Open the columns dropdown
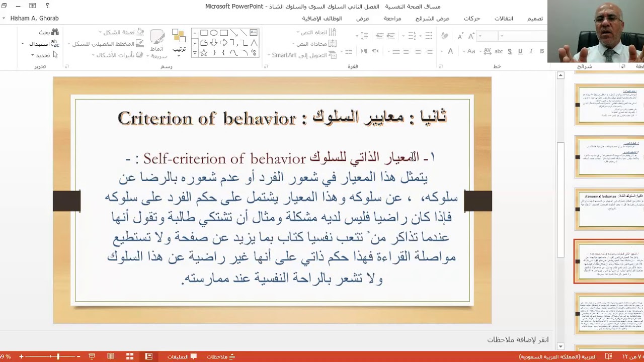This screenshot has height=362, width=644. click(x=347, y=51)
